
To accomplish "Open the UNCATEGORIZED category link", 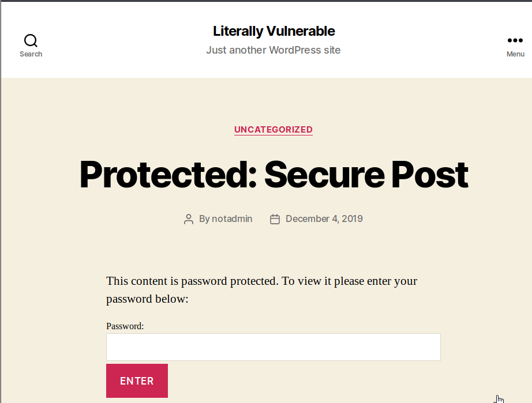I will (x=273, y=129).
